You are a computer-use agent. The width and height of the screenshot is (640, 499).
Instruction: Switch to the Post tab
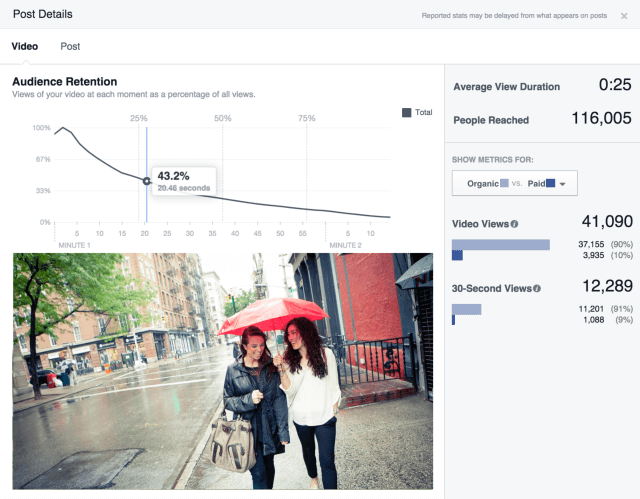click(70, 46)
